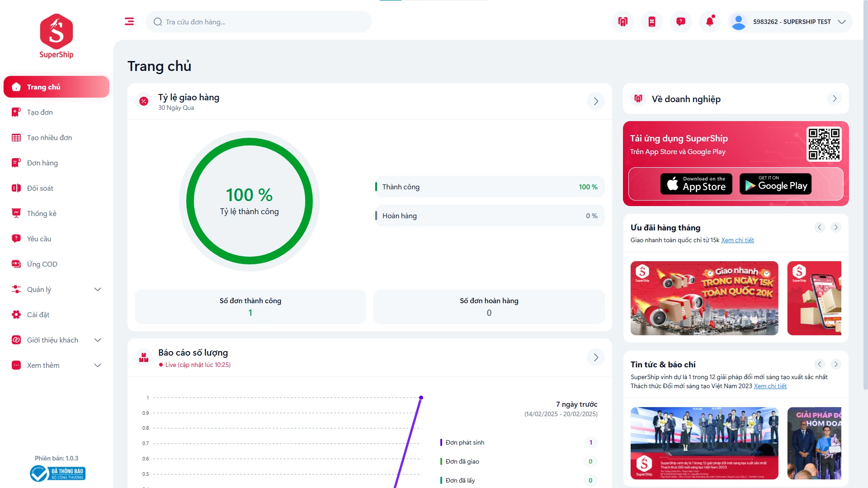868x488 pixels.
Task: Click the hamburger menu toggle icon
Action: coord(129,21)
